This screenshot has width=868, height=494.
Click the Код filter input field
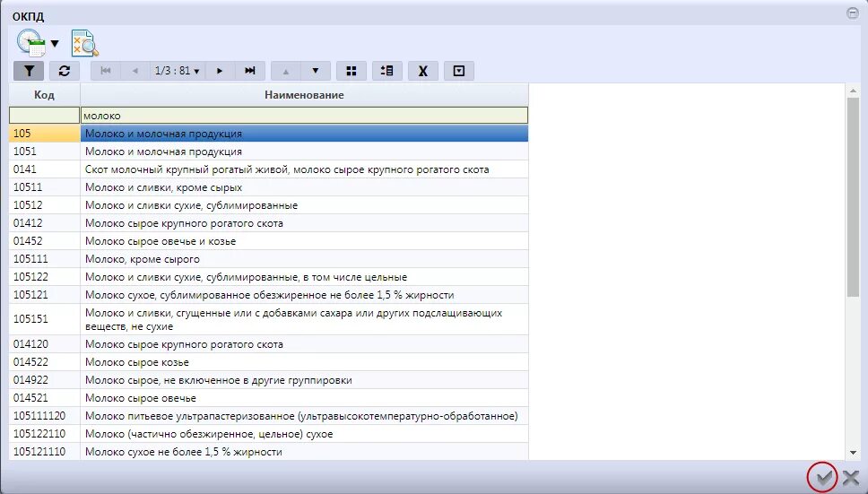(44, 116)
